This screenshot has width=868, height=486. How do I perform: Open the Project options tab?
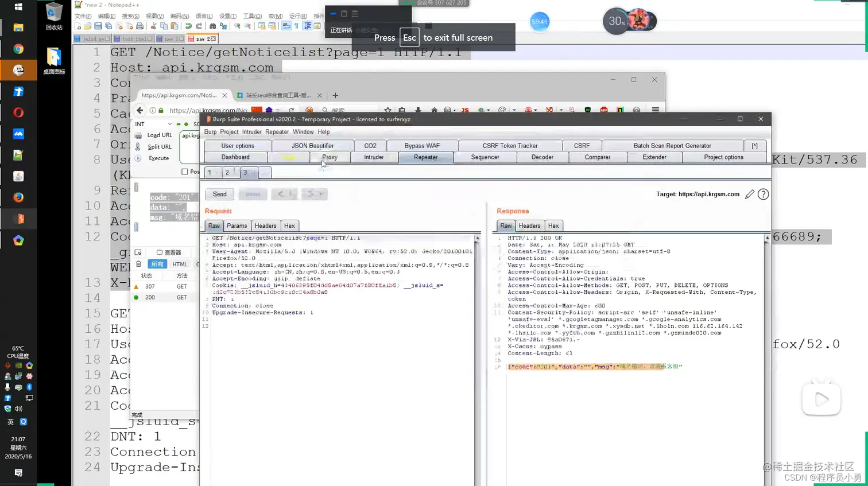pyautogui.click(x=723, y=157)
